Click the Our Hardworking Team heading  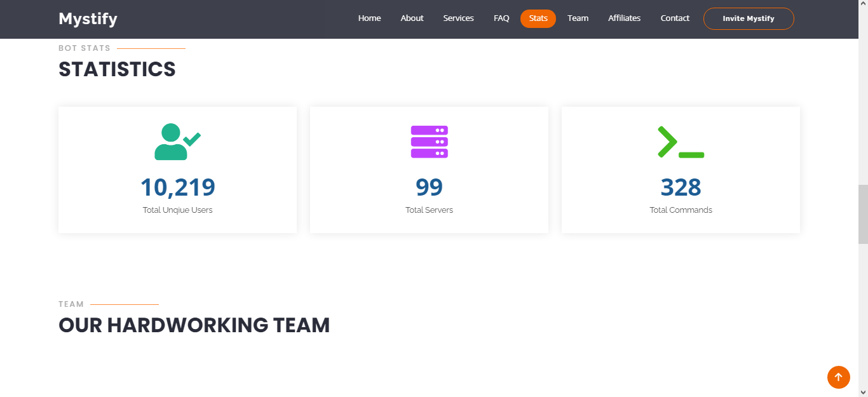coord(194,325)
